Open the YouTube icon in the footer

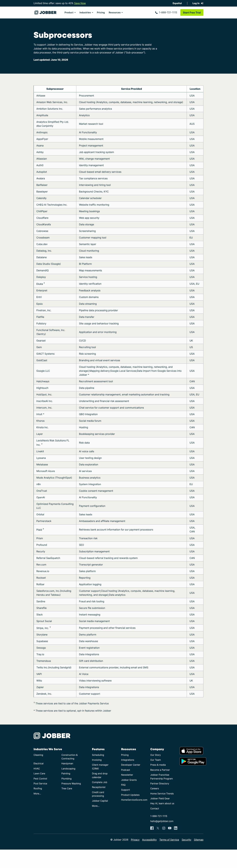tap(170, 828)
